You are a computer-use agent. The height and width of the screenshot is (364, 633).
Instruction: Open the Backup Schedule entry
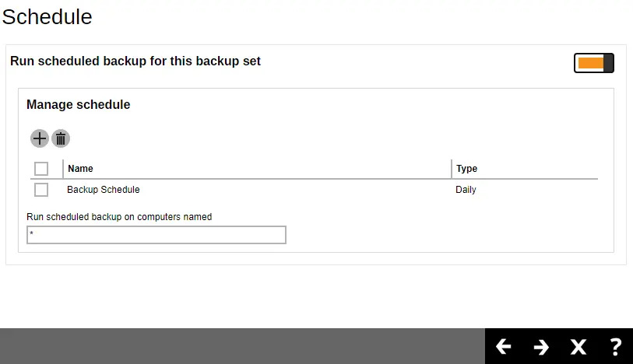click(x=104, y=190)
